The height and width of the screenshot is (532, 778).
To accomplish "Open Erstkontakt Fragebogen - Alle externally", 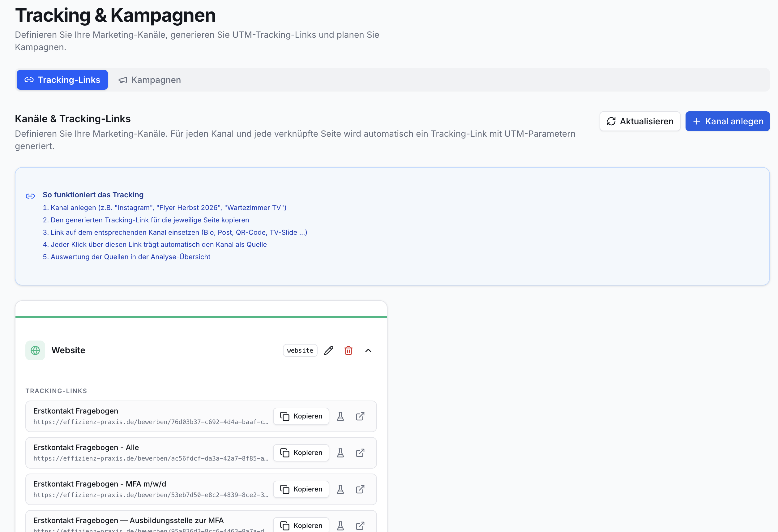I will [x=360, y=453].
